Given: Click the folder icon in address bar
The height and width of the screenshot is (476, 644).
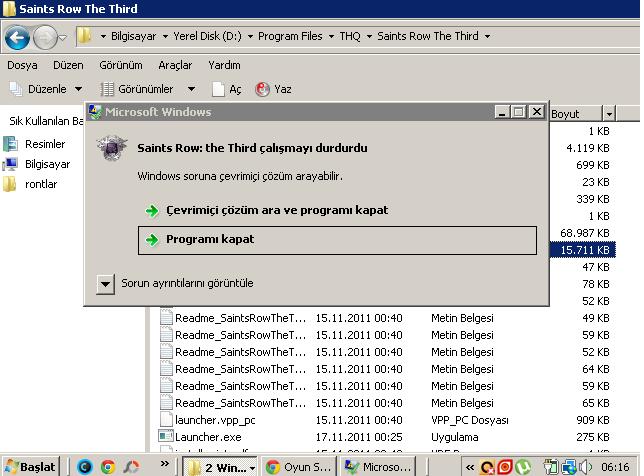Looking at the screenshot, I should (84, 36).
